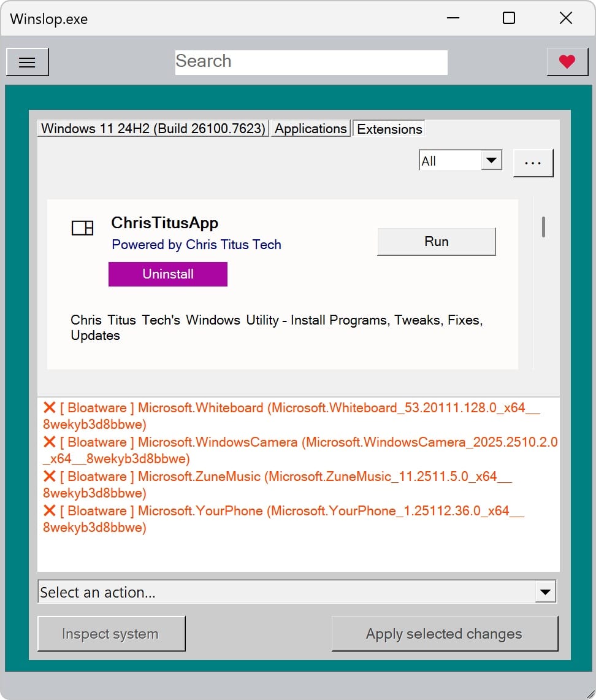This screenshot has width=596, height=700.
Task: Click the red X beside Microsoft.ZuneMusic
Action: tap(50, 476)
